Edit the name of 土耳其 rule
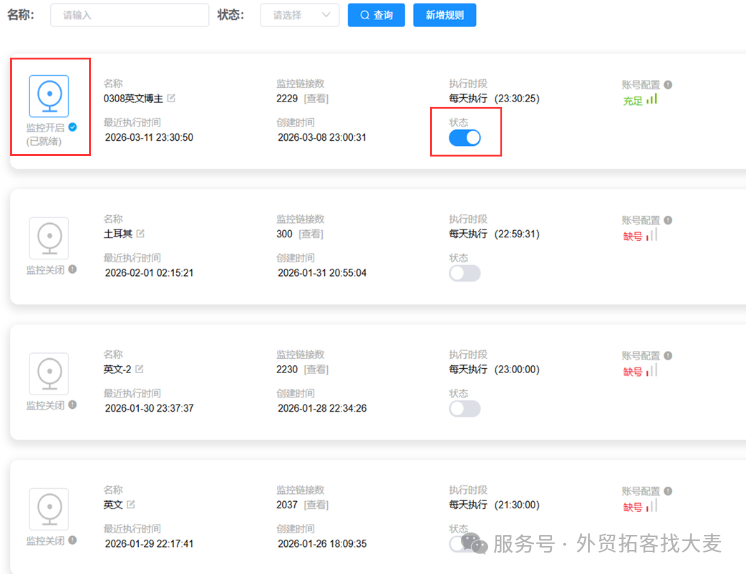The width and height of the screenshot is (746, 574). 140,234
